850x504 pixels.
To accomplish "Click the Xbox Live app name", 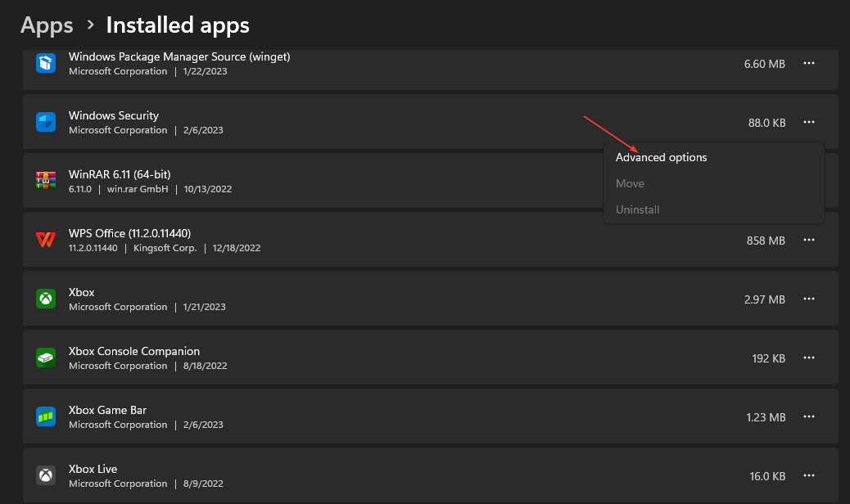I will tap(93, 470).
